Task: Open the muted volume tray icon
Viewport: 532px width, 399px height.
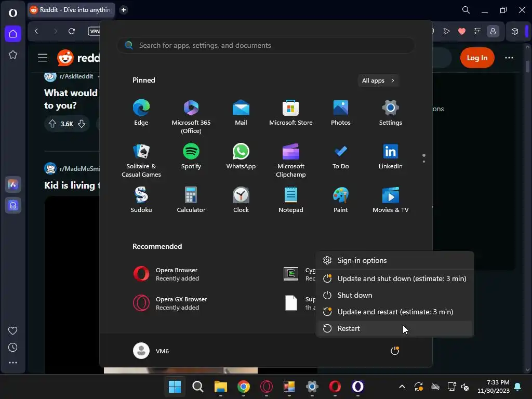Action: (465, 387)
